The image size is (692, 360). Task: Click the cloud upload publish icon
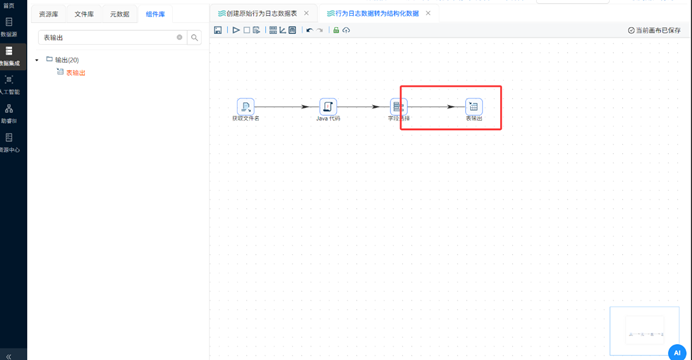coord(346,30)
